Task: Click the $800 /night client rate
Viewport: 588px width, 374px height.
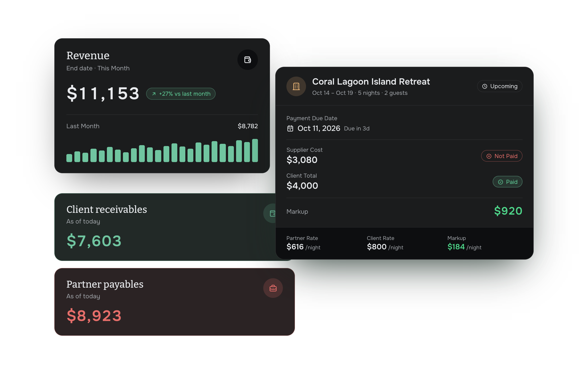Action: pyautogui.click(x=385, y=247)
